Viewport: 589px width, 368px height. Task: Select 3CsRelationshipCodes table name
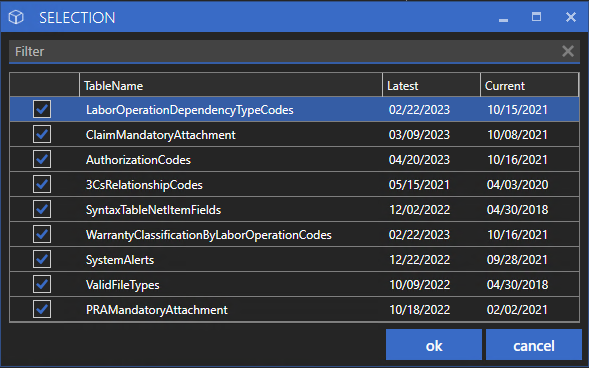144,185
